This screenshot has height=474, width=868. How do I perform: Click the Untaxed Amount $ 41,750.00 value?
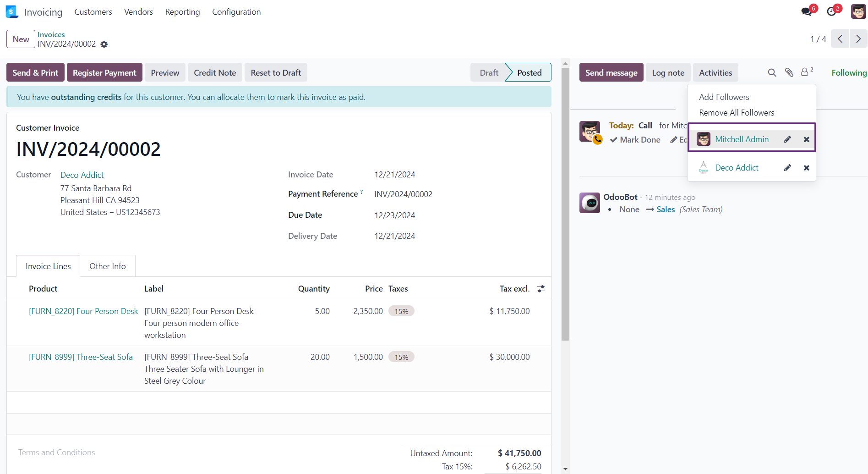point(519,453)
